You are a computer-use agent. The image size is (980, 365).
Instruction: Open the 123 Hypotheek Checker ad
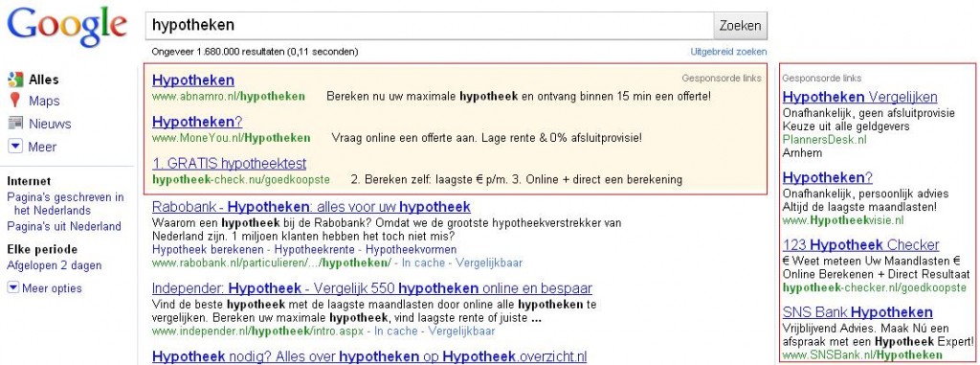(x=860, y=245)
